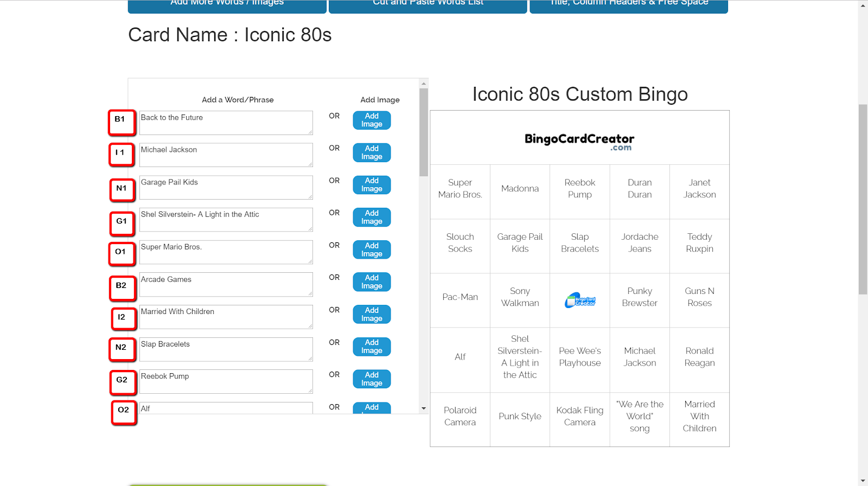Add an image for Back to the Future
868x486 pixels.
(372, 120)
